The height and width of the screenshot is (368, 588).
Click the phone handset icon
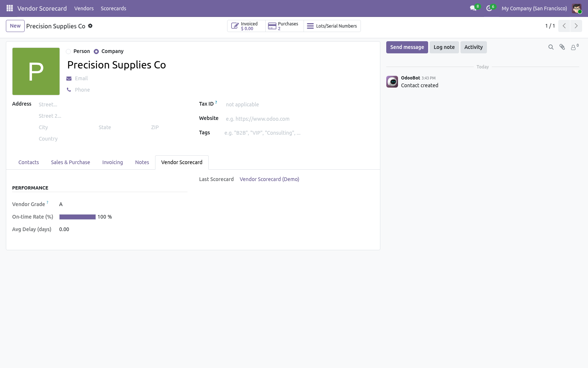point(69,90)
